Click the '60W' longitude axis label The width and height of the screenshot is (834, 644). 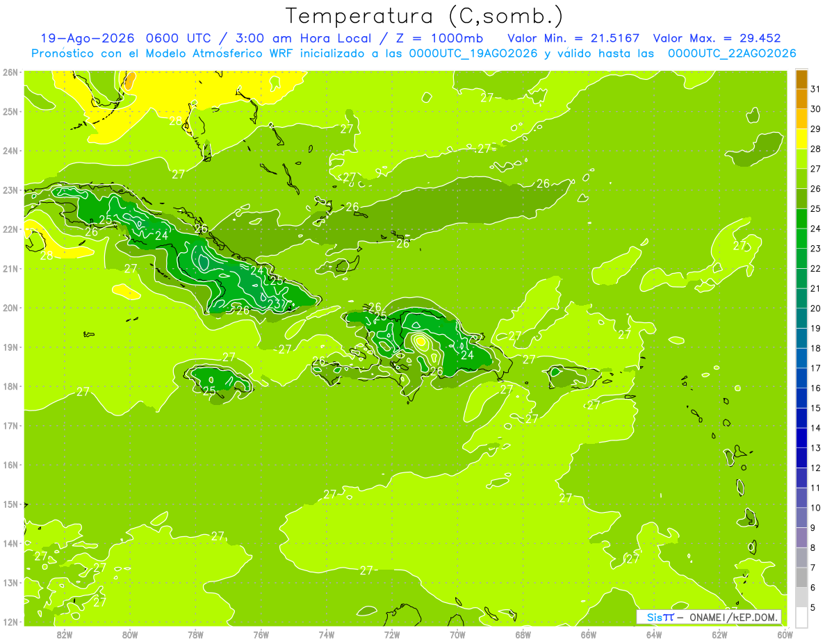pyautogui.click(x=785, y=634)
